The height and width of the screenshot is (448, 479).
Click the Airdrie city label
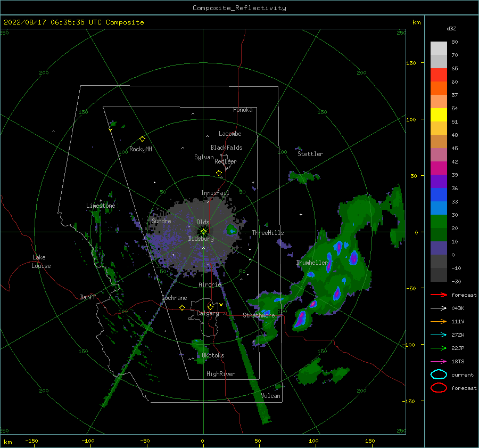pyautogui.click(x=210, y=284)
